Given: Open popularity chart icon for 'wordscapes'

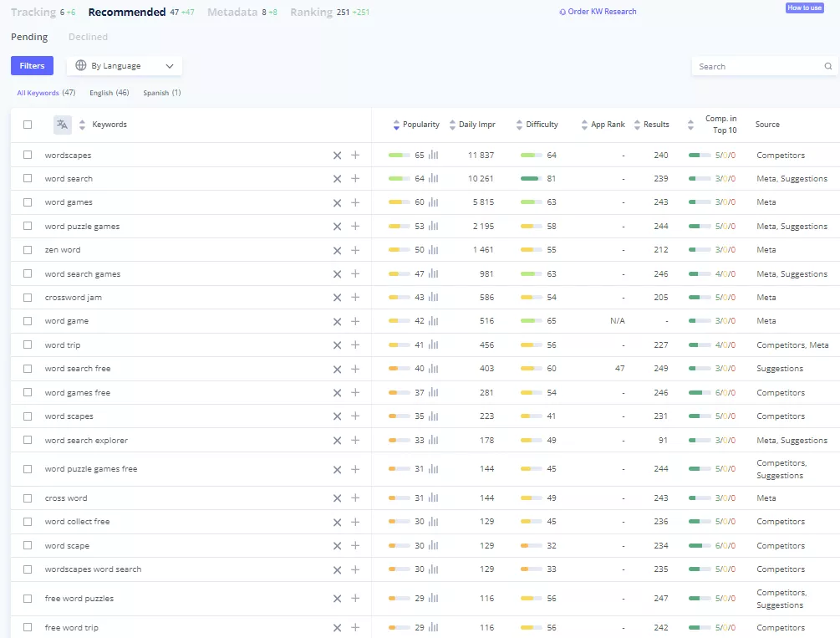Looking at the screenshot, I should [x=434, y=155].
